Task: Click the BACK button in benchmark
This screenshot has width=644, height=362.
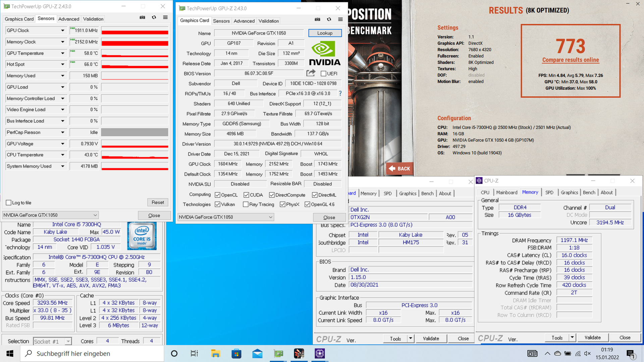Action: [x=399, y=169]
